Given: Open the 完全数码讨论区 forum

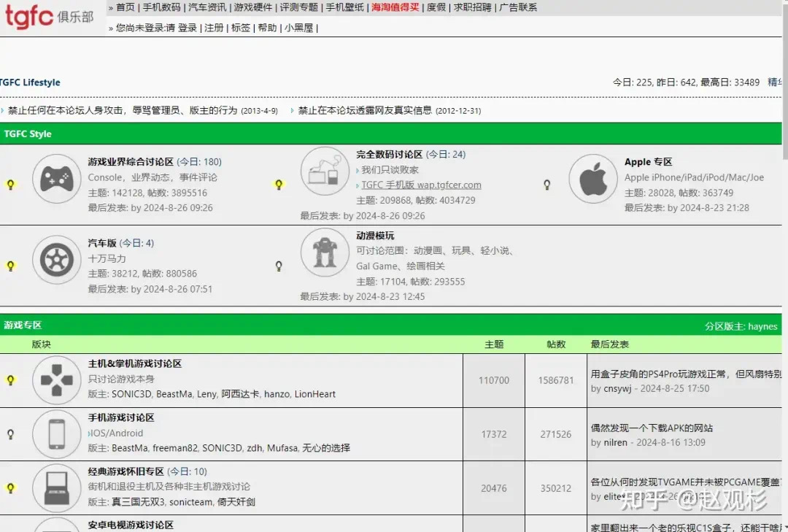Looking at the screenshot, I should [x=390, y=155].
